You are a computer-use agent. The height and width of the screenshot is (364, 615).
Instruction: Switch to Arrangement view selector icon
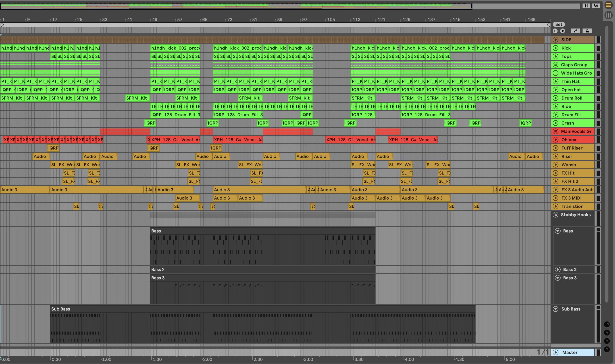pyautogui.click(x=608, y=5)
